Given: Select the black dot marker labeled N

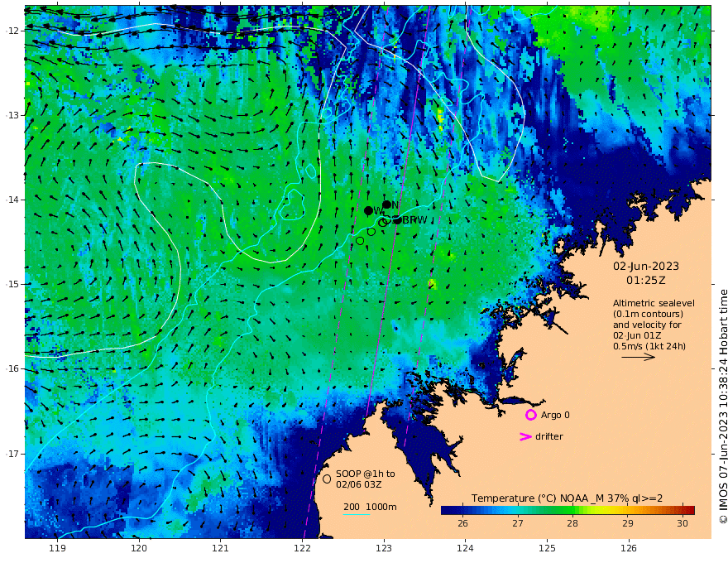Looking at the screenshot, I should [x=387, y=205].
